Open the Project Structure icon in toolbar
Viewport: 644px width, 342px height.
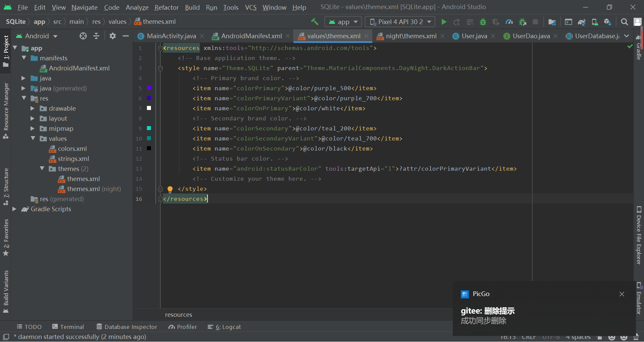552,22
